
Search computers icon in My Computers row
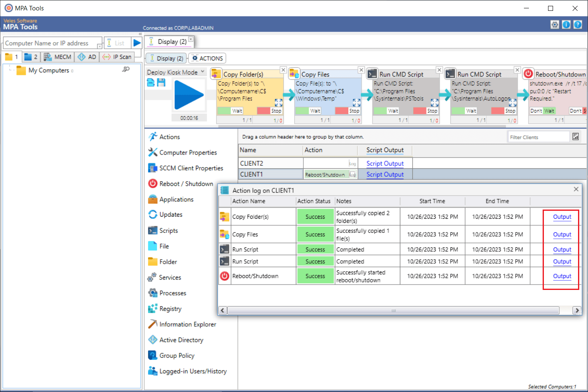pyautogui.click(x=126, y=70)
